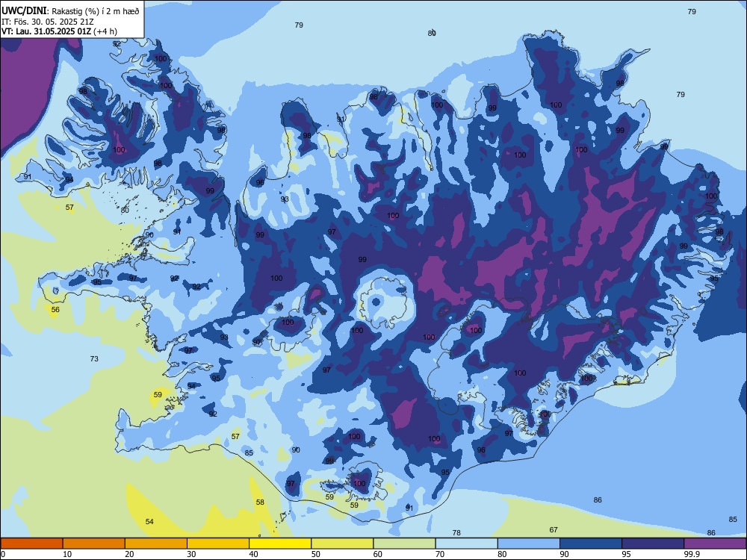Screen dimensions: 747x560
Task: Click the map humidity value "58"
Action: (260, 503)
